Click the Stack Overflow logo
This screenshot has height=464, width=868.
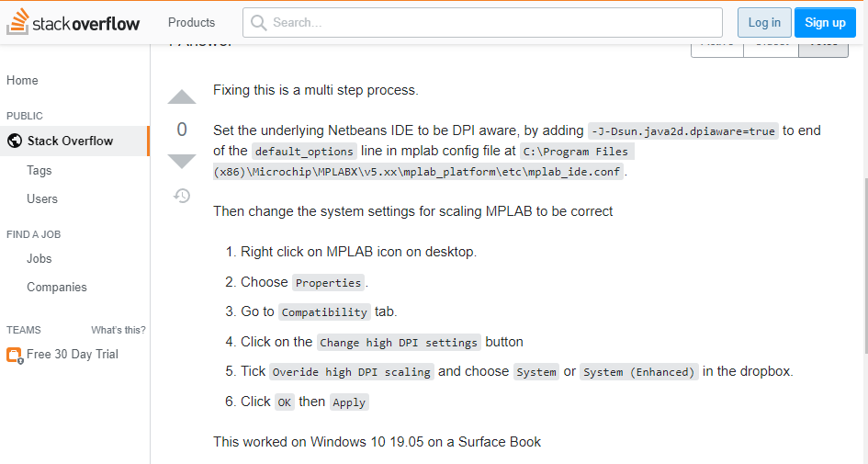pos(73,22)
